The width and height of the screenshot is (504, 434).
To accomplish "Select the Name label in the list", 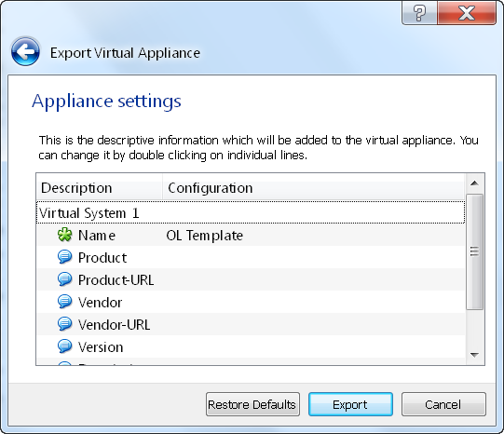I will pyautogui.click(x=97, y=236).
